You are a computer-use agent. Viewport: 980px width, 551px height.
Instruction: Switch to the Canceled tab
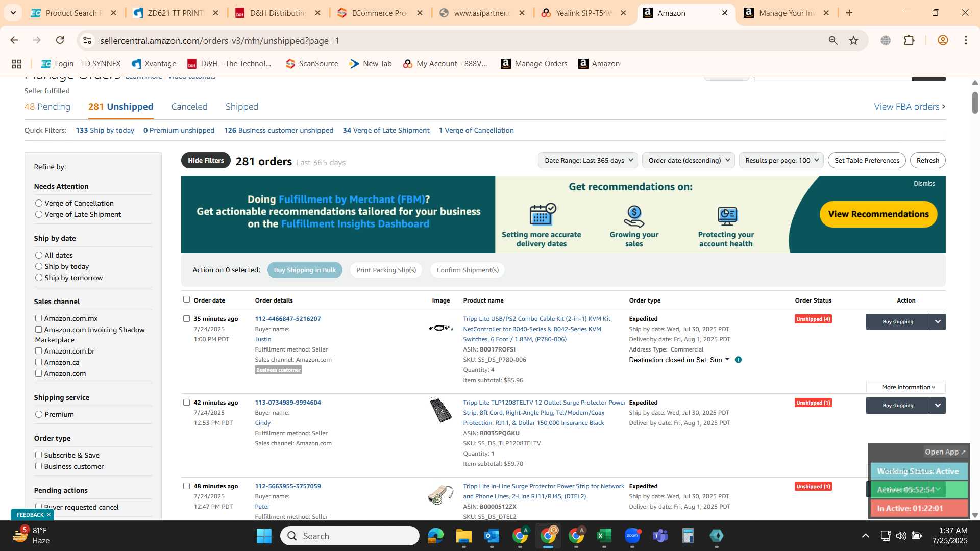[189, 107]
